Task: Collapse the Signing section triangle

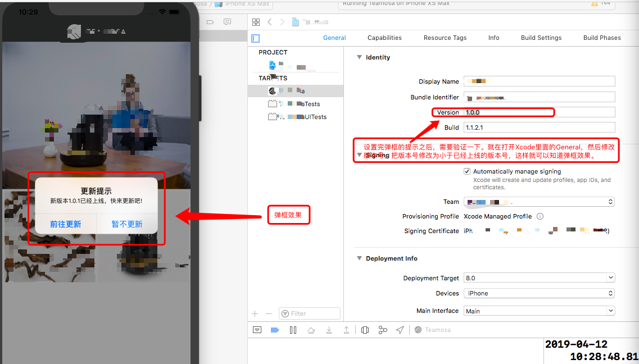Action: 360,154
